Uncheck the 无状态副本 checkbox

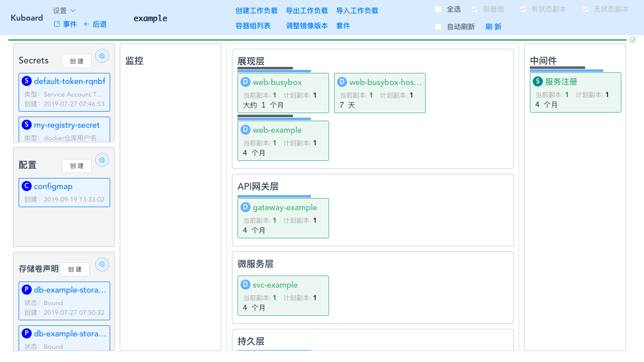[585, 8]
